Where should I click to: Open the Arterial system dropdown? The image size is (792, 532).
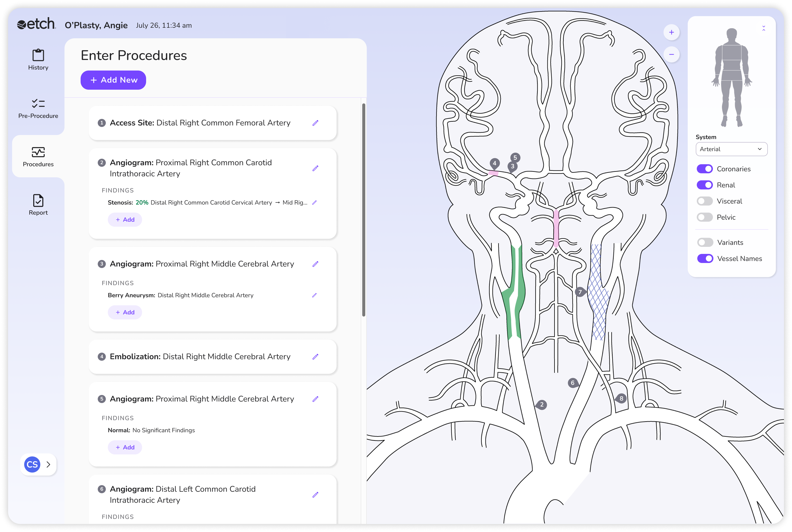tap(731, 149)
